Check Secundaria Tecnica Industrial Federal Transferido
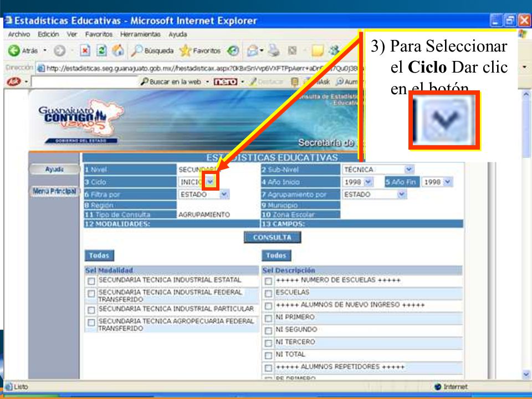532x399 pixels. (x=91, y=294)
